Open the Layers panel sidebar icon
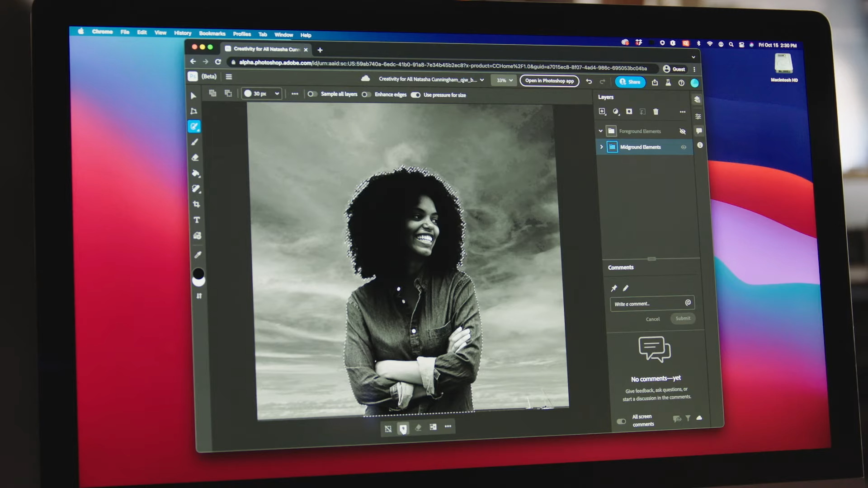The image size is (868, 488). pyautogui.click(x=697, y=99)
